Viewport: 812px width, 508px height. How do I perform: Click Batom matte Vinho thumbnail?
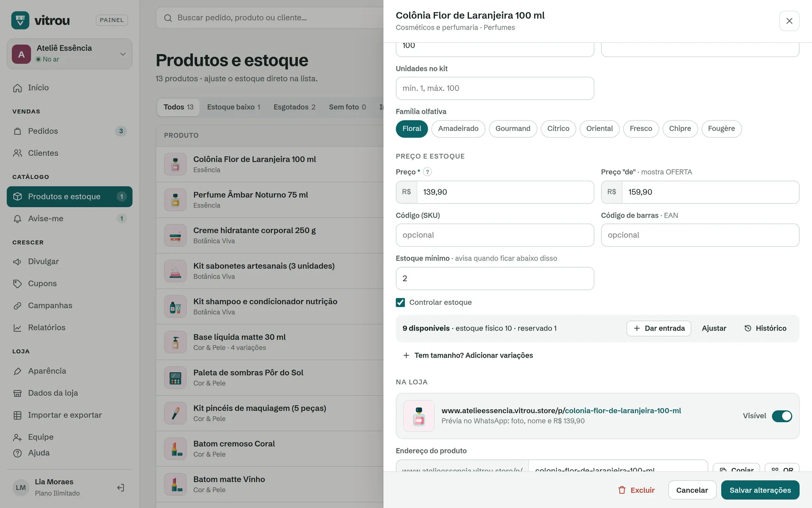175,485
